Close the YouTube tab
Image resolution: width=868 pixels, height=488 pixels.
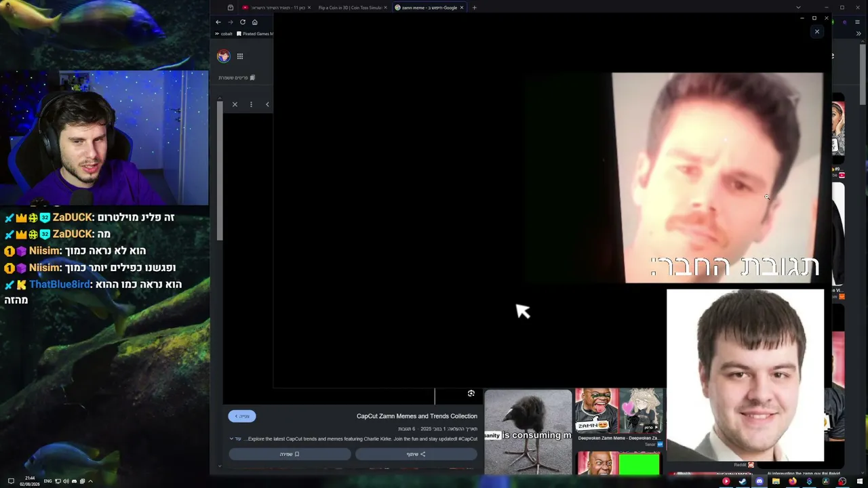point(309,7)
